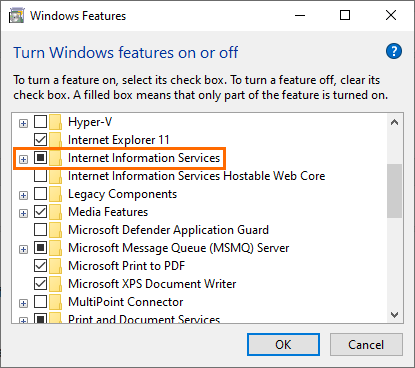Viewport: 415px width, 368px height.
Task: Open the help question mark icon
Action: coord(394,51)
